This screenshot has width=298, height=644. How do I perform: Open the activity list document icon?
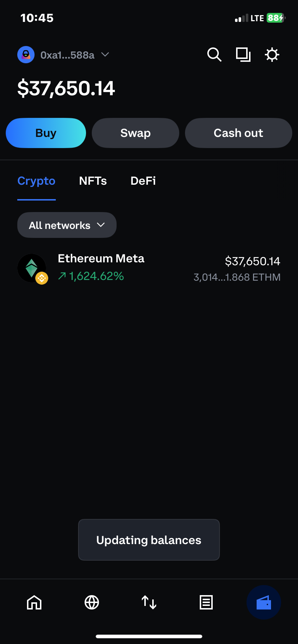pos(206,602)
